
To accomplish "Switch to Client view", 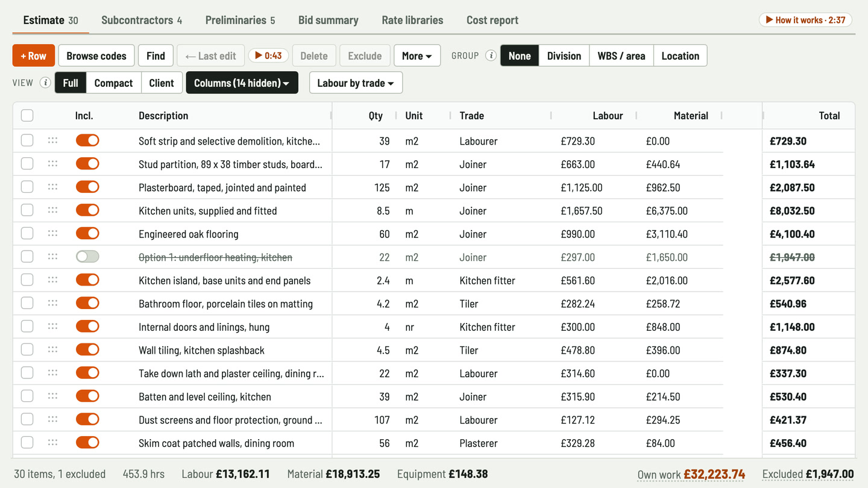I will click(162, 83).
